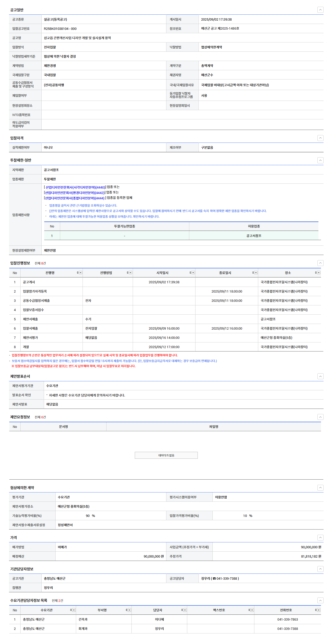Collapse the 공고일반 section
This screenshot has width=330, height=644.
pos(320,10)
